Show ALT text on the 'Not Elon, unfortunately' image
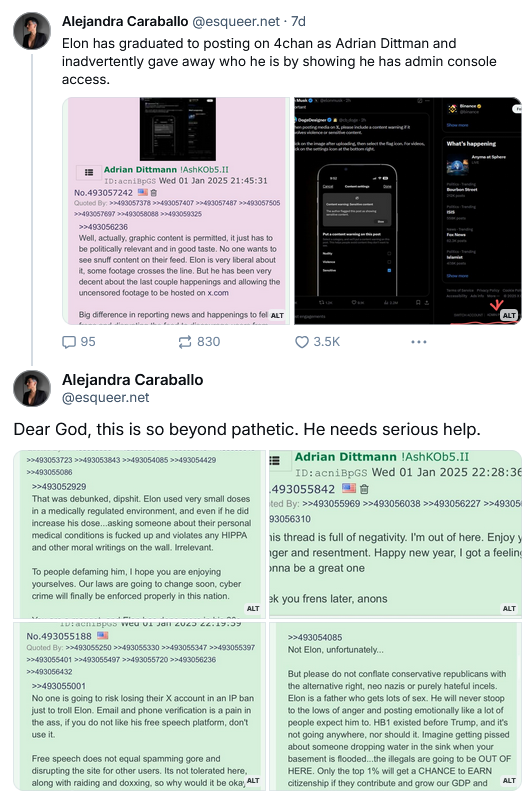This screenshot has height=797, width=532. [x=509, y=780]
